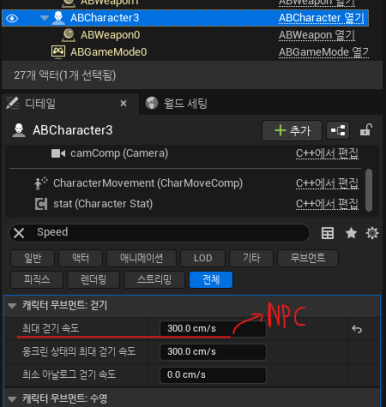Collapse 캐릭터 무브먼트: 걷기 section
Viewport: 386px width, 407px height.
click(12, 306)
